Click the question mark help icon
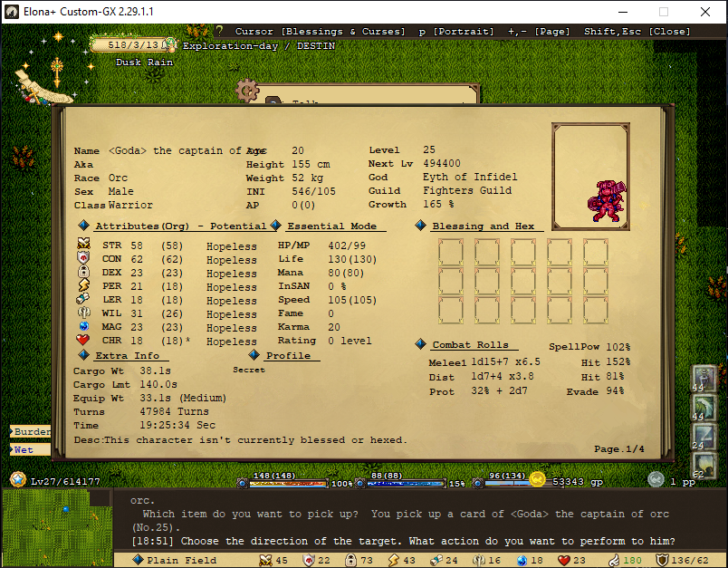 (220, 31)
